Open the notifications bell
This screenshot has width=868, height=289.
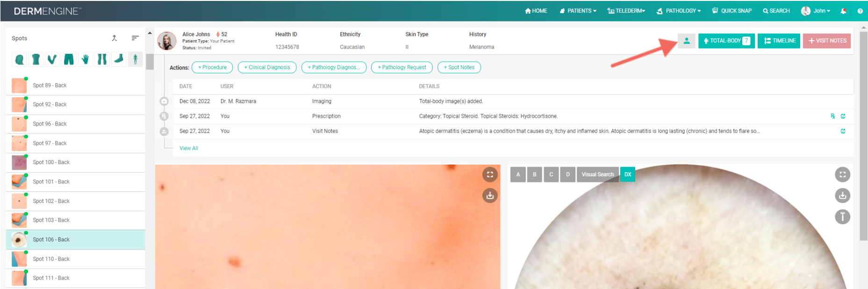click(x=843, y=11)
